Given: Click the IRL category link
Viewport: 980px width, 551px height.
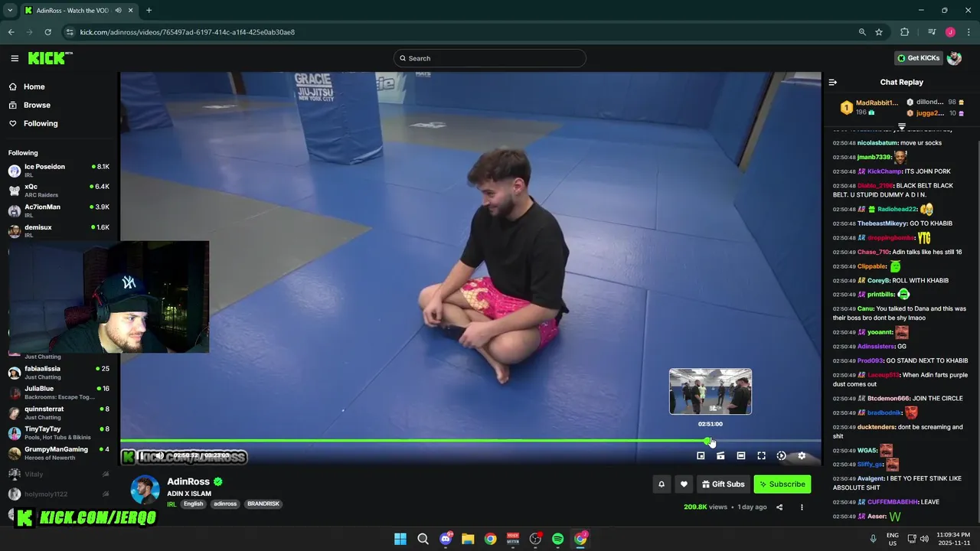Looking at the screenshot, I should point(172,504).
